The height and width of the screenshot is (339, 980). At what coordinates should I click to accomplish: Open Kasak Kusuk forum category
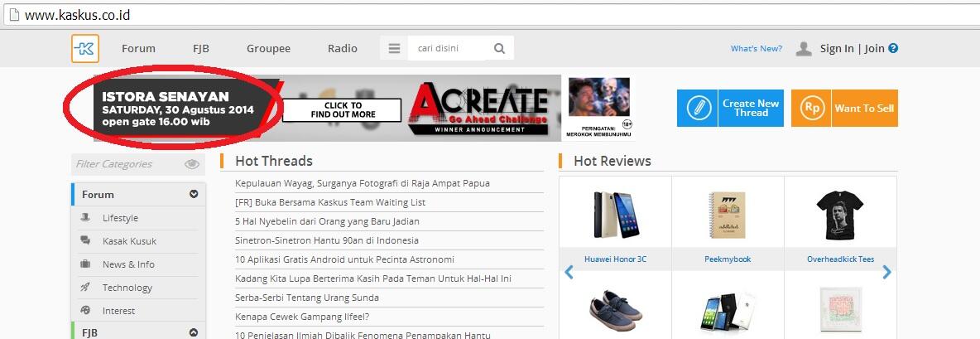coord(129,241)
